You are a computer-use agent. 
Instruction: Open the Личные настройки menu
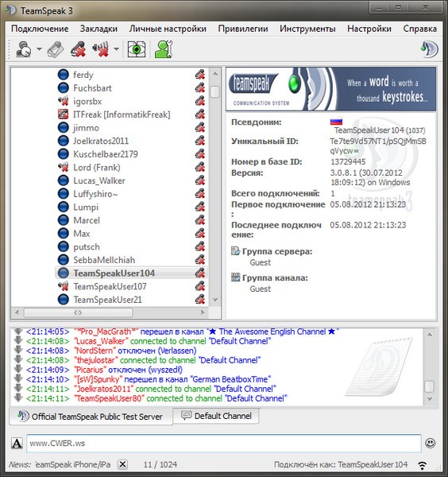tap(168, 29)
